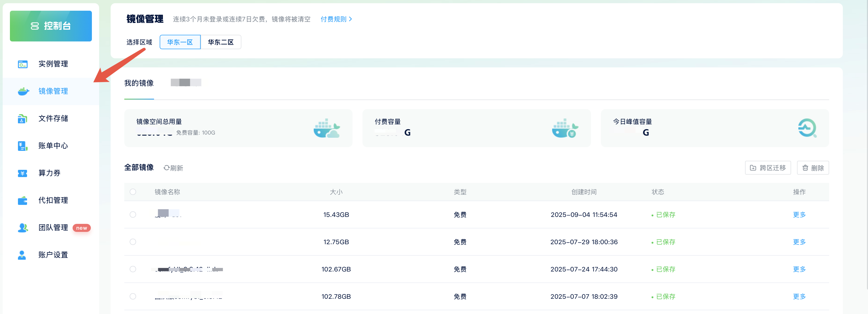Click the 删除 delete button
868x314 pixels.
(x=813, y=168)
